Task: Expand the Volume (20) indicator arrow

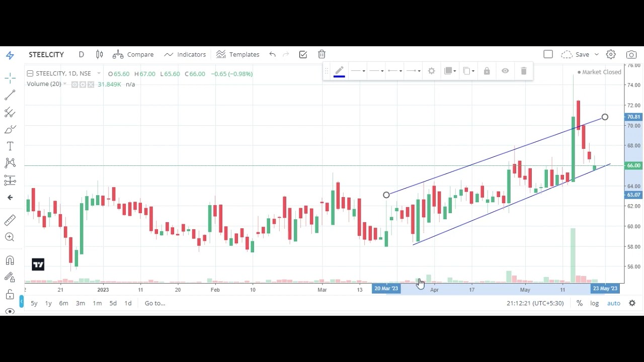Action: (x=65, y=84)
